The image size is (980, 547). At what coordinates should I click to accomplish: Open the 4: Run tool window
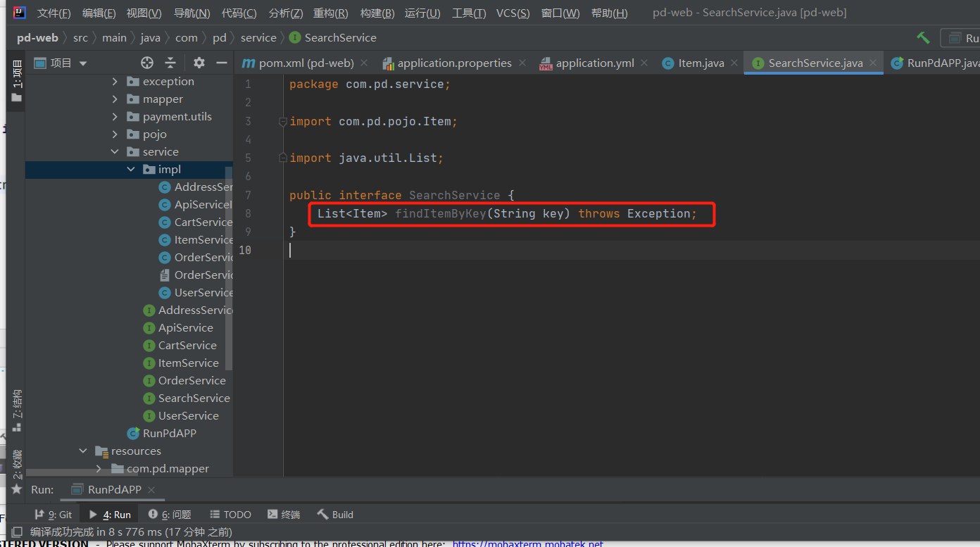[x=109, y=515]
